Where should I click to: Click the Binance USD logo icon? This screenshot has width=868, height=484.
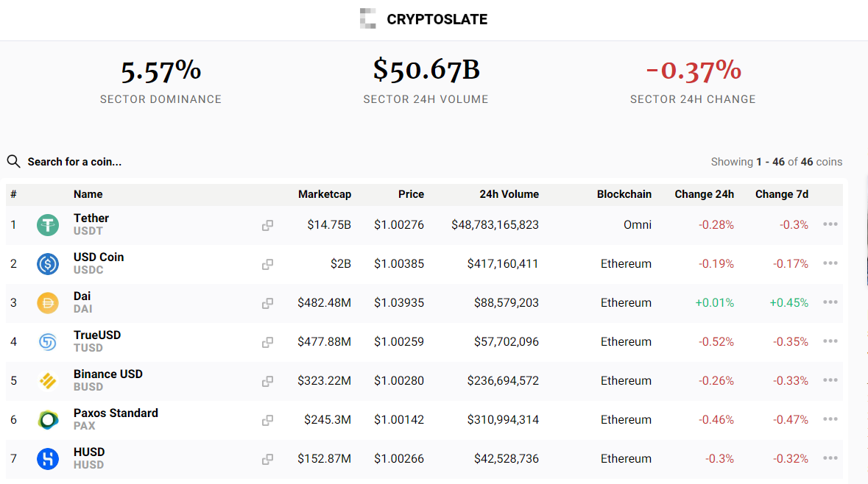click(48, 381)
